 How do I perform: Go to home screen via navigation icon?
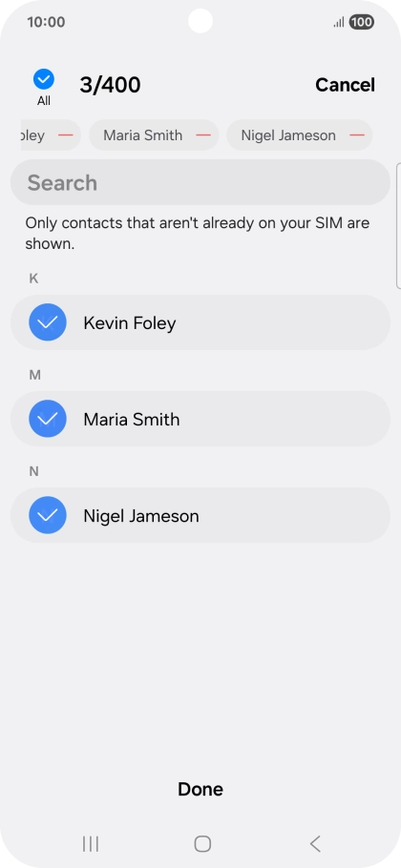point(202,843)
